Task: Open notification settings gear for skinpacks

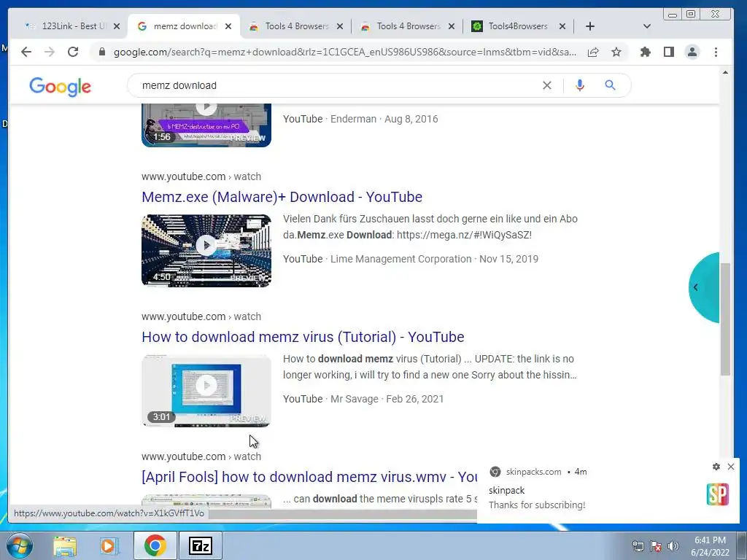Action: pos(716,467)
